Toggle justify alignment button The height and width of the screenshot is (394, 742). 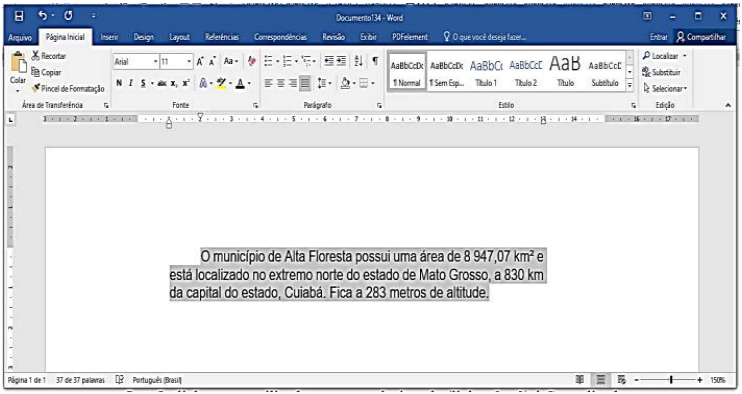pyautogui.click(x=305, y=84)
